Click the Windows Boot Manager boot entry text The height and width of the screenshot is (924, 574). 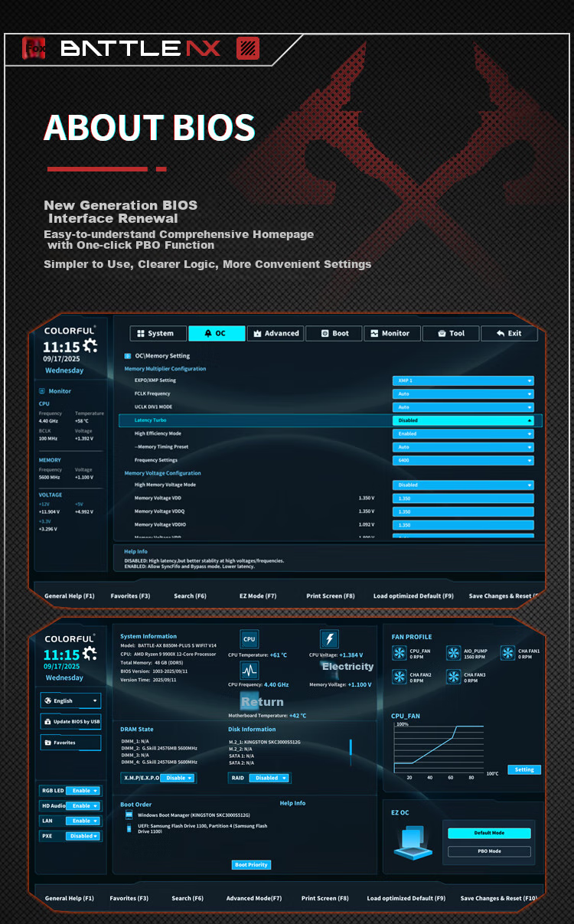pyautogui.click(x=194, y=815)
